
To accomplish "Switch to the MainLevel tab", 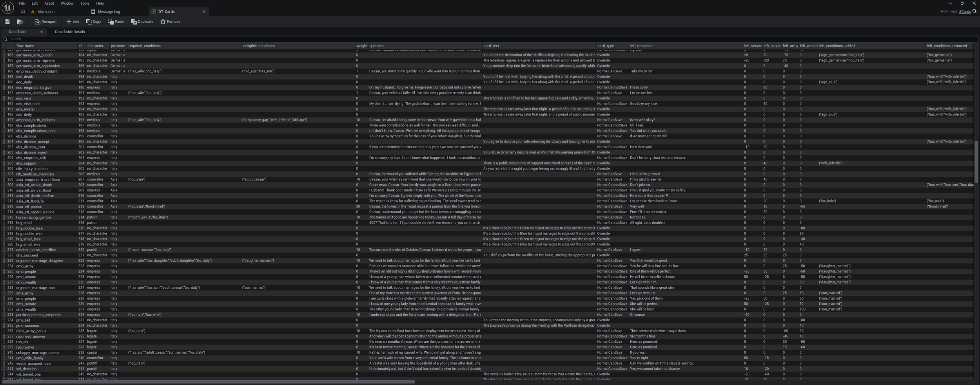I will tap(46, 12).
